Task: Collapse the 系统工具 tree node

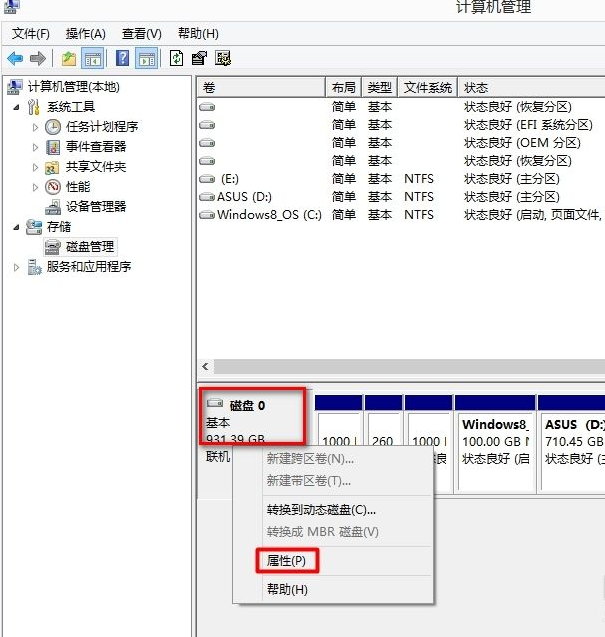Action: 17,107
